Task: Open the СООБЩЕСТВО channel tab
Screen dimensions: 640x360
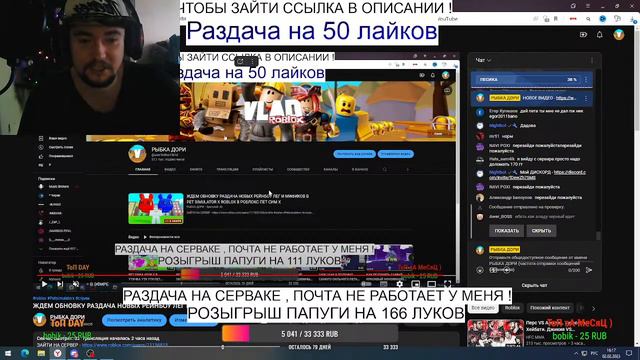Action: point(298,169)
